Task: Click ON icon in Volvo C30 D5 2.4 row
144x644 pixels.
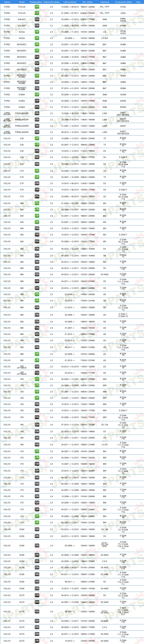Action: point(37,164)
